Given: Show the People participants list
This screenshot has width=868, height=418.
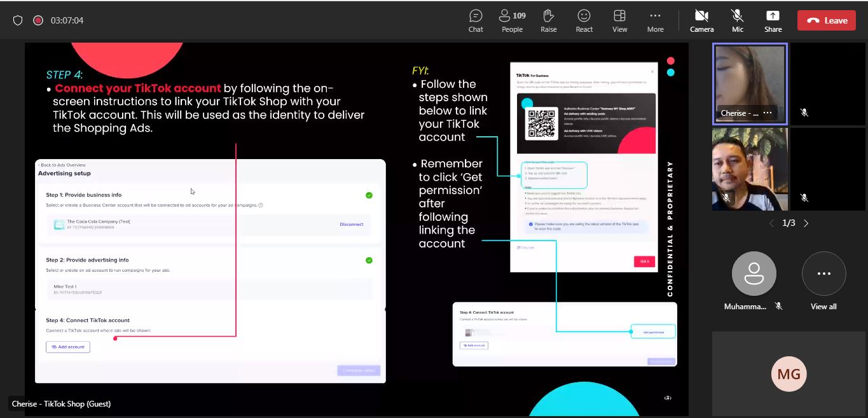Looking at the screenshot, I should (512, 20).
